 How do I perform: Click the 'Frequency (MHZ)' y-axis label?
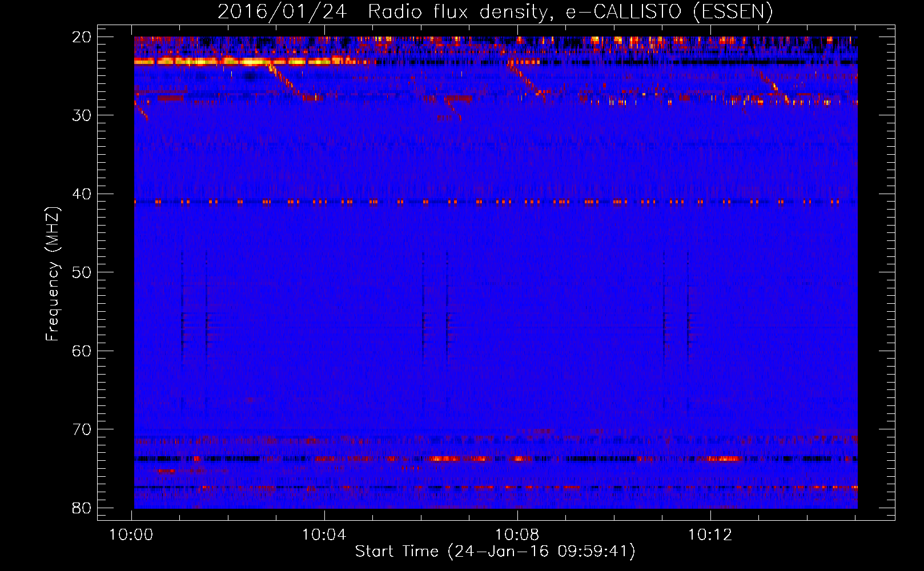53,274
